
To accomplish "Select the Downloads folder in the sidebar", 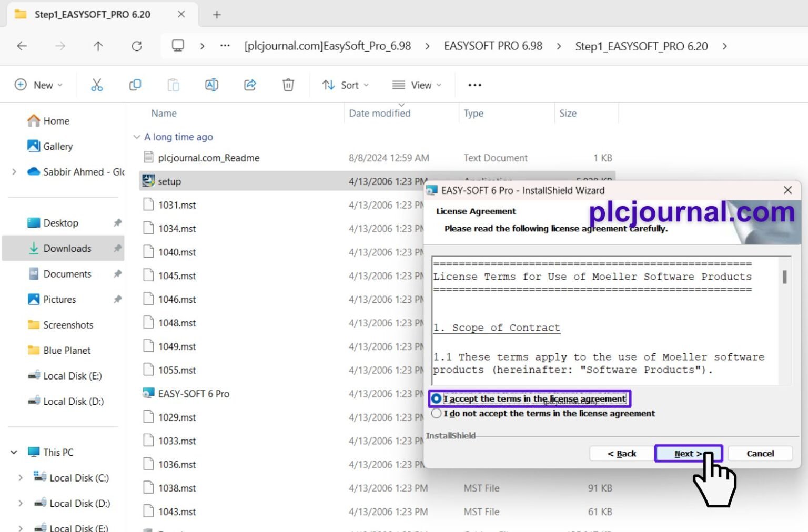I will pos(66,248).
